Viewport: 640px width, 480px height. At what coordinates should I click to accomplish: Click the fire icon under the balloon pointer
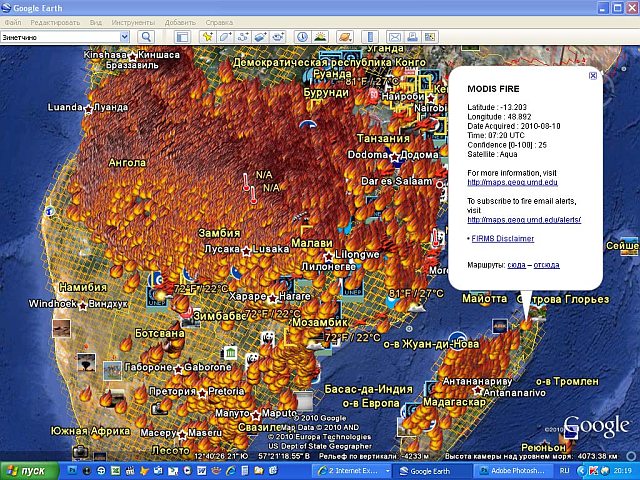(526, 324)
